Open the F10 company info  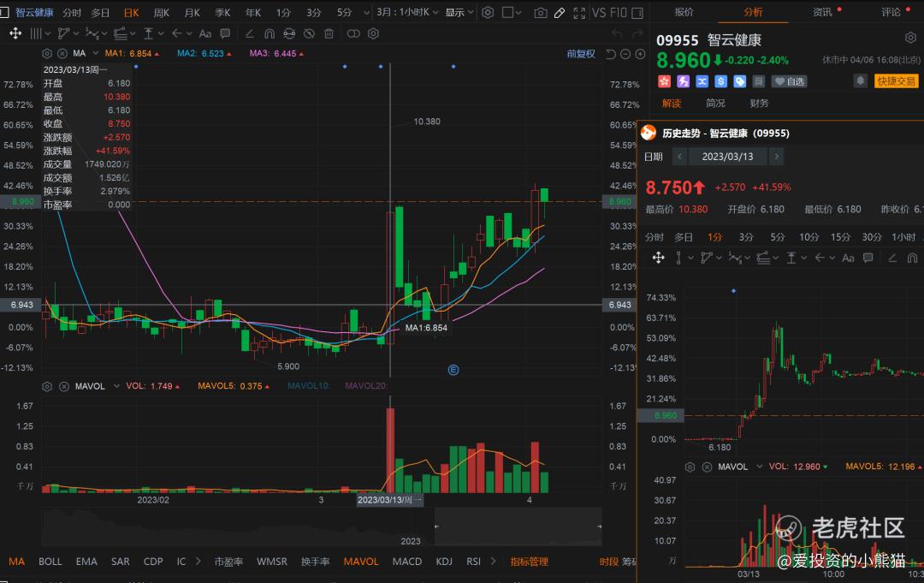coord(619,12)
